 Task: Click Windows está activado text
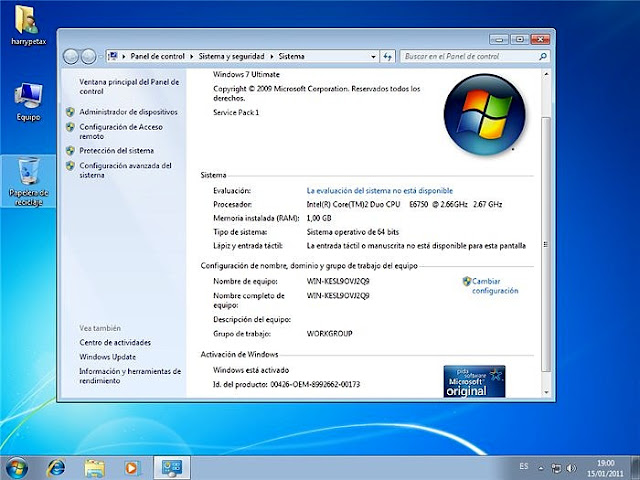click(251, 370)
